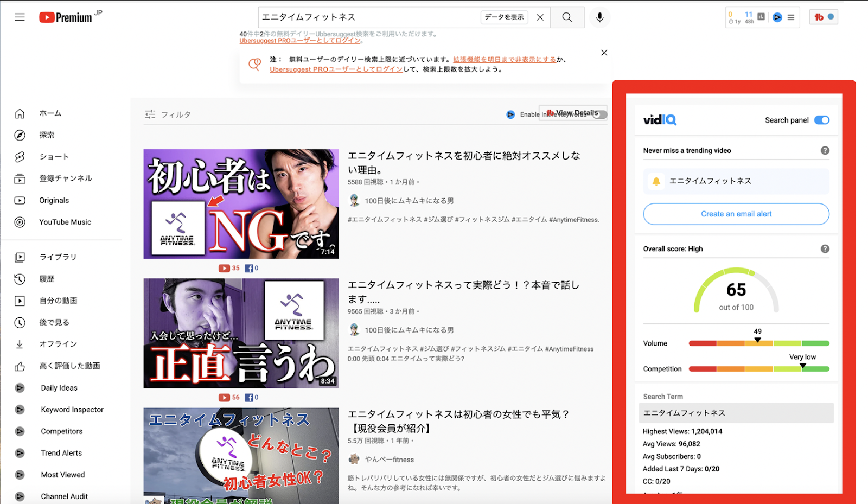This screenshot has width=868, height=504.
Task: Click the 65 out of 100 score gauge
Action: coord(736,291)
